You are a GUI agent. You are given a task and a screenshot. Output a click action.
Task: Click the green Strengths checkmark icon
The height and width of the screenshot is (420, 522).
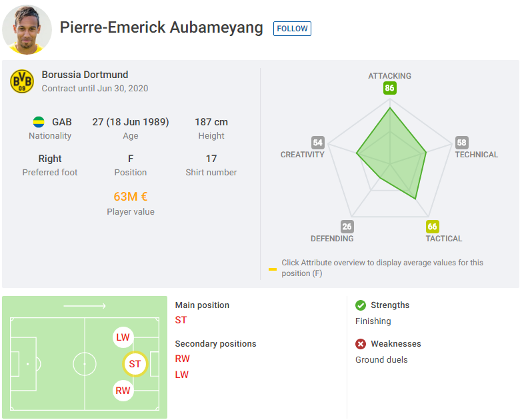361,305
